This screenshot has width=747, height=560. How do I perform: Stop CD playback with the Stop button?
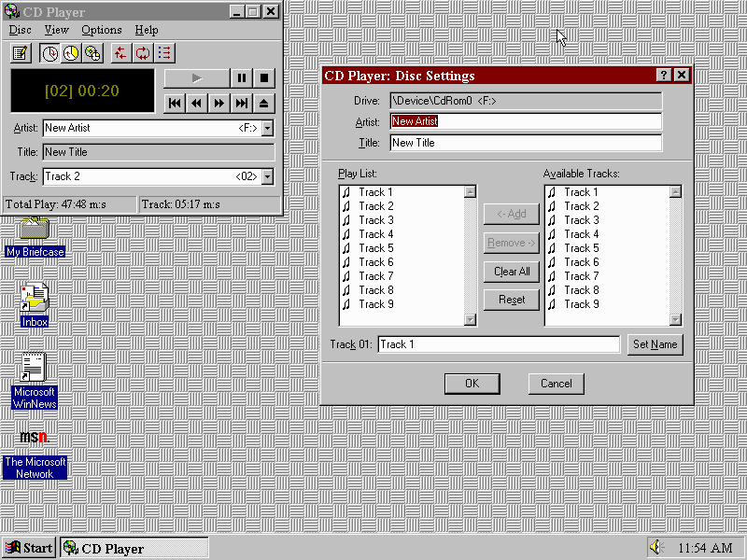[265, 79]
